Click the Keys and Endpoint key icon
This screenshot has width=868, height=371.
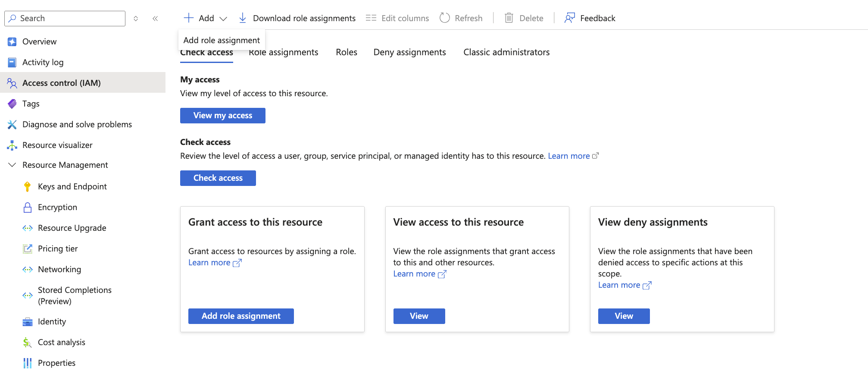pos(28,187)
